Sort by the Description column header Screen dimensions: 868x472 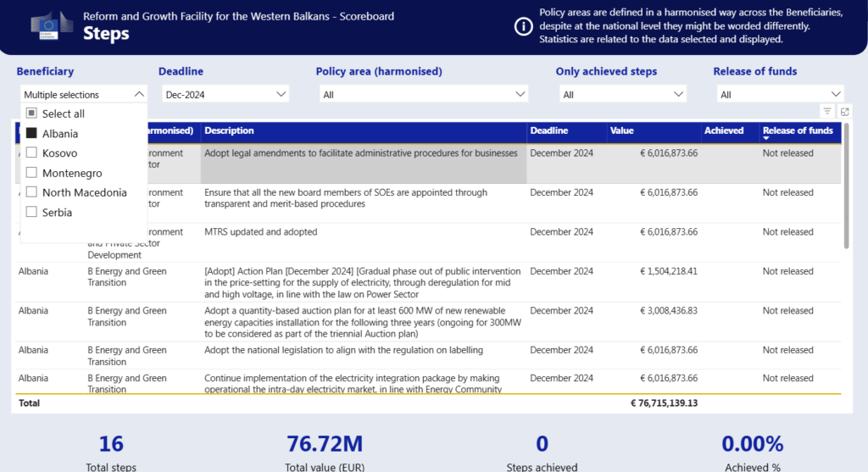click(229, 130)
